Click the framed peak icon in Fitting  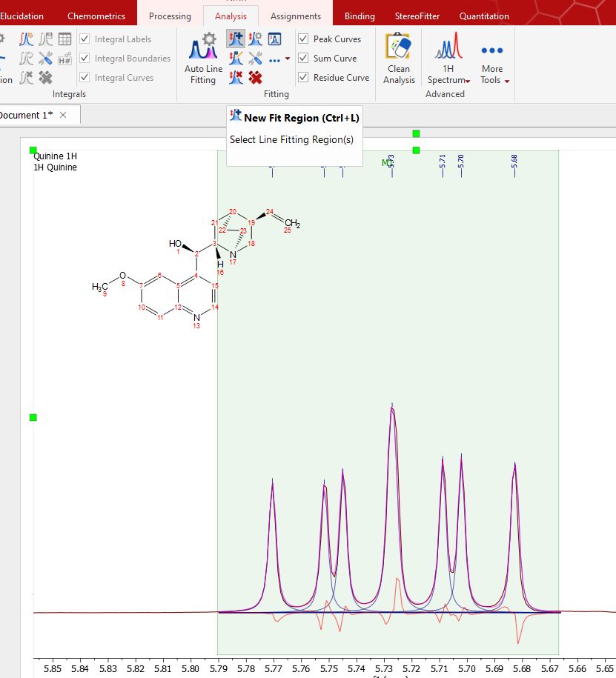[275, 39]
